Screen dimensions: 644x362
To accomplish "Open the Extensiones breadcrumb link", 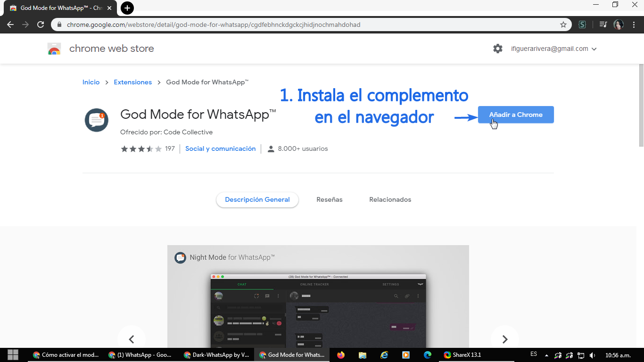I will 133,82.
